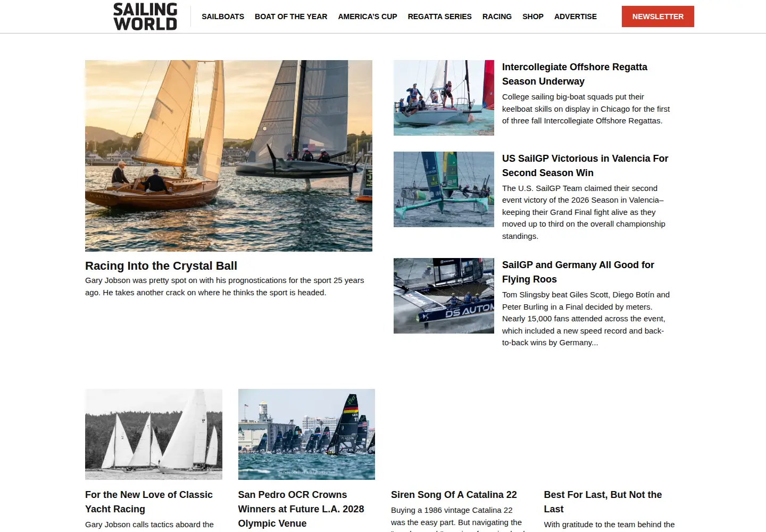Go to America's Cup section
Image resolution: width=766 pixels, height=532 pixels.
368,16
